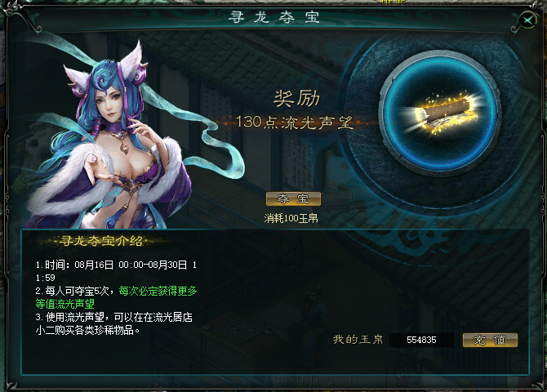The width and height of the screenshot is (547, 392).
Task: Click the 夺宝 button
Action: coord(293,198)
